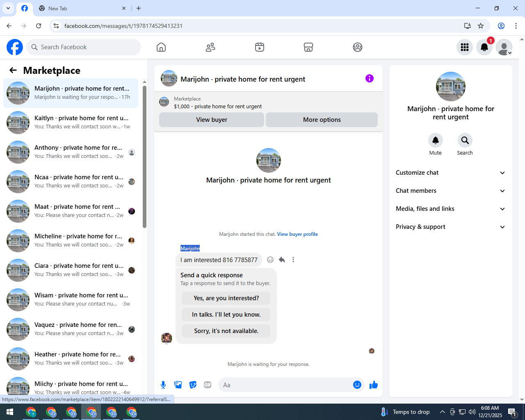Open Facebook home icon in top navigation
Screen dimensions: 525x420
coord(161,47)
